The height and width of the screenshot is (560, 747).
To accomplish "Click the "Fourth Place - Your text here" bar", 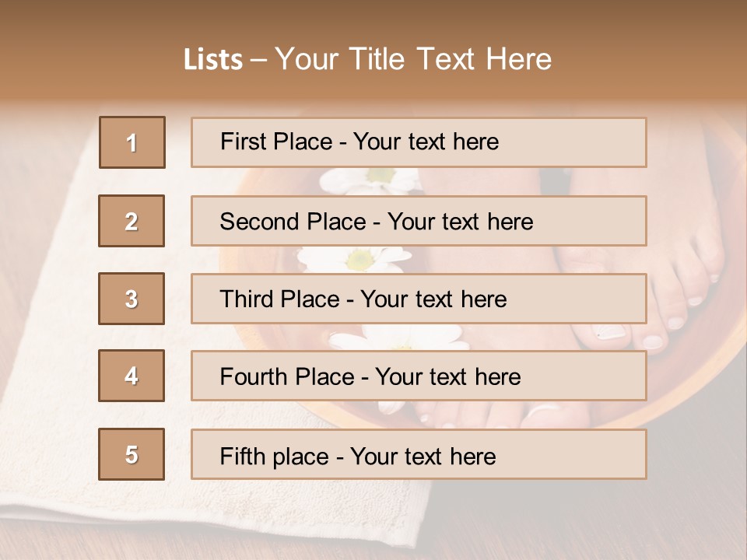I will coord(419,376).
